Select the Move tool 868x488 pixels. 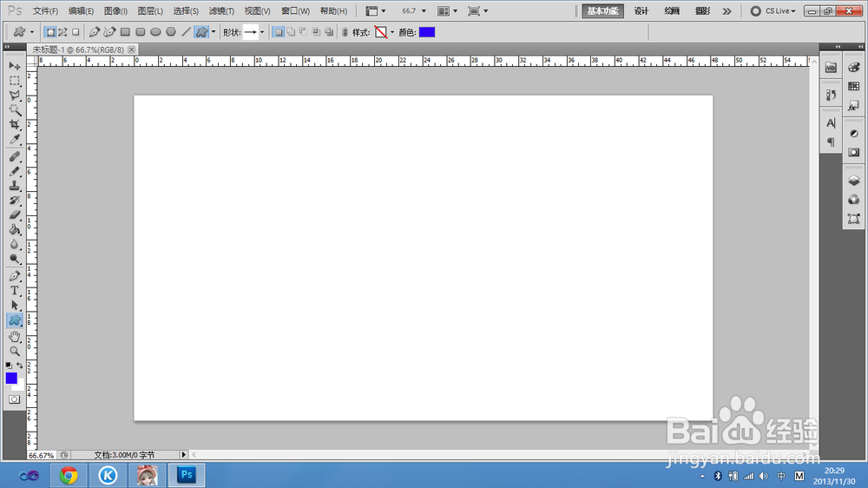point(15,66)
